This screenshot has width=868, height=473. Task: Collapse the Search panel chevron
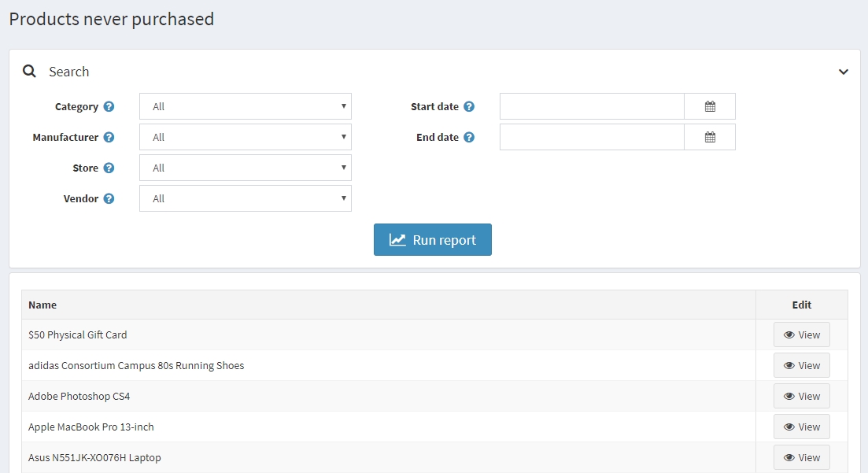pos(843,72)
